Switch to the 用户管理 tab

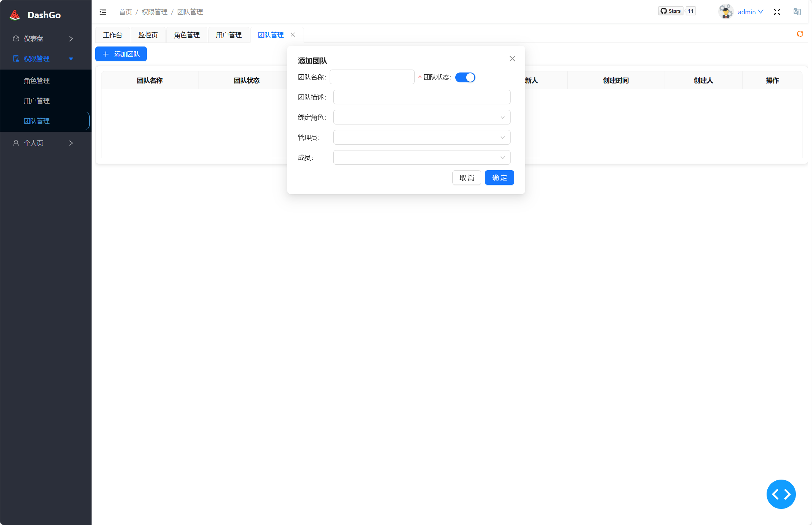point(229,34)
